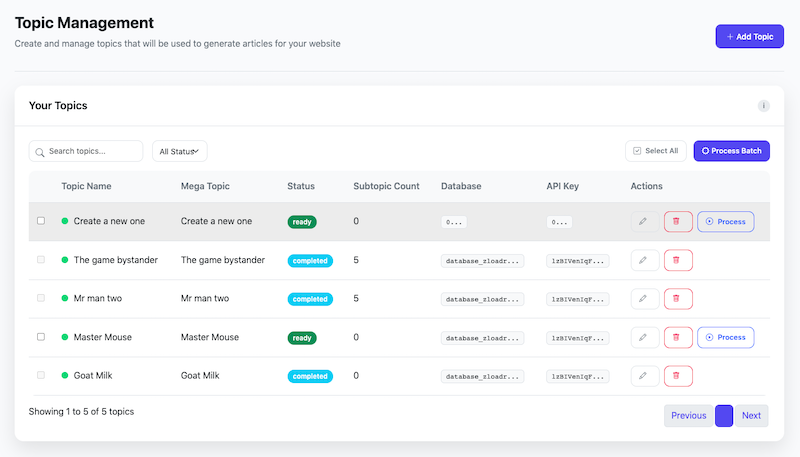
Task: Delete the Mr man two topic
Action: click(x=677, y=298)
